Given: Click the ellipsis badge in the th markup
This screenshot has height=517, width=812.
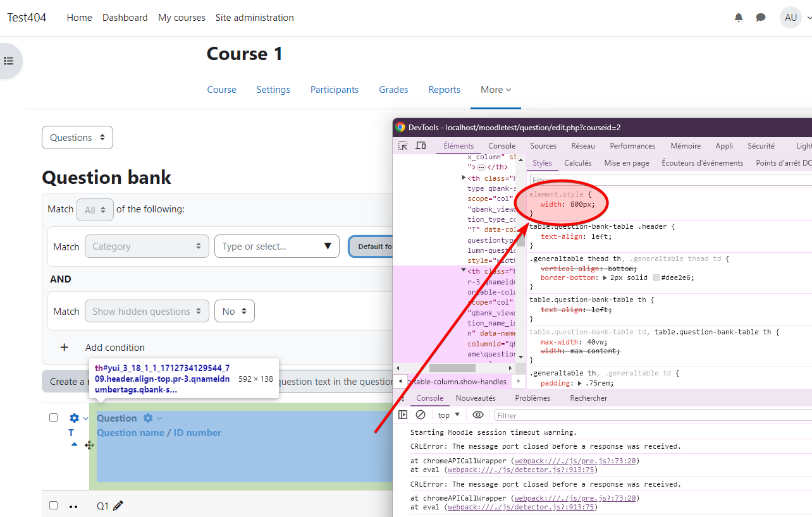Looking at the screenshot, I should [x=481, y=167].
